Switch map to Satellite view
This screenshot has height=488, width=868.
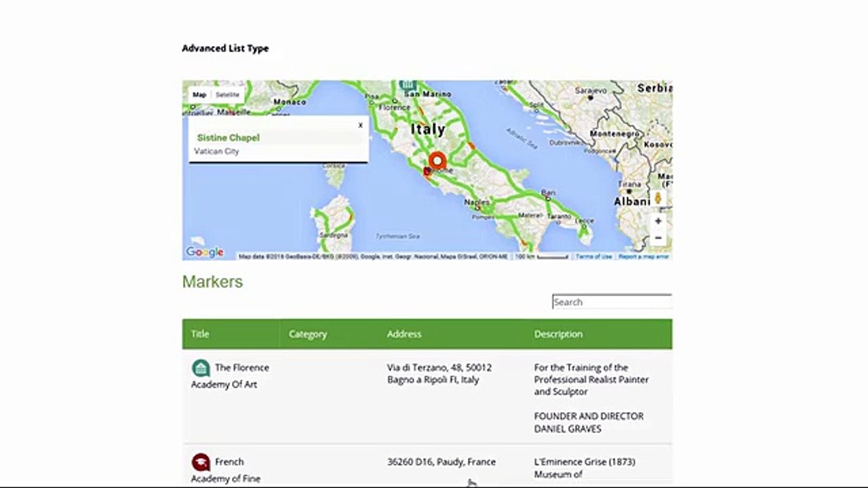227,95
